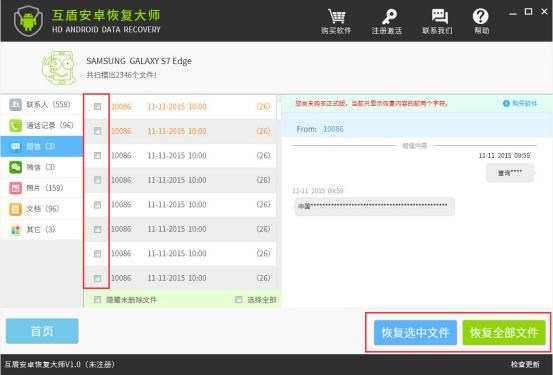Open the 文档 (96) documents category

pos(42,208)
